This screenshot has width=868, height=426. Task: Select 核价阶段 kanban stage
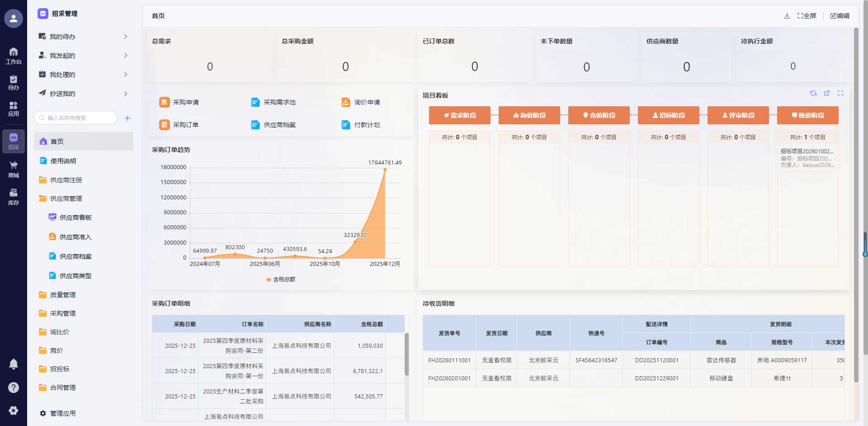point(808,115)
